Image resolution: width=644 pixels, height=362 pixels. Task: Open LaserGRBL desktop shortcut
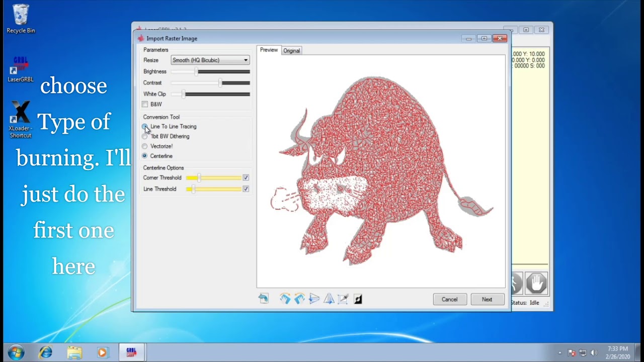click(x=21, y=69)
